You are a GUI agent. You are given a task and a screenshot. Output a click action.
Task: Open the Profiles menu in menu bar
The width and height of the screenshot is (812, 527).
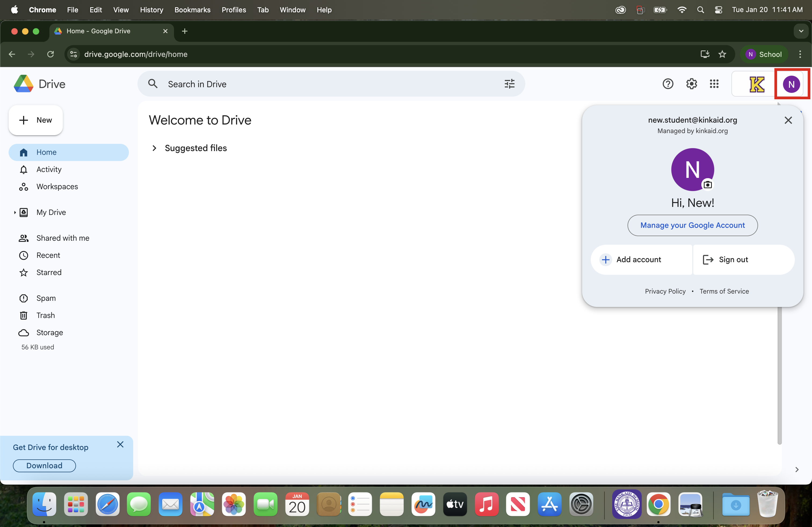tap(234, 10)
